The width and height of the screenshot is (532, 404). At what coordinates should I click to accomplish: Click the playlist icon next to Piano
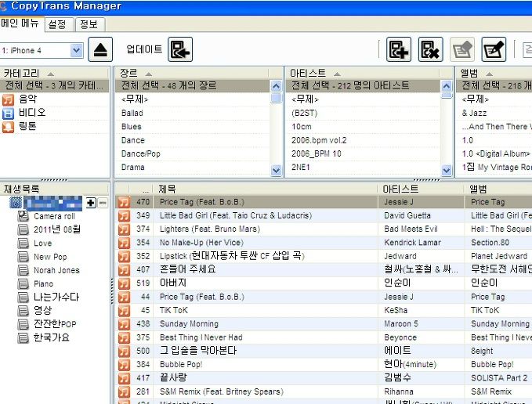[x=23, y=283]
